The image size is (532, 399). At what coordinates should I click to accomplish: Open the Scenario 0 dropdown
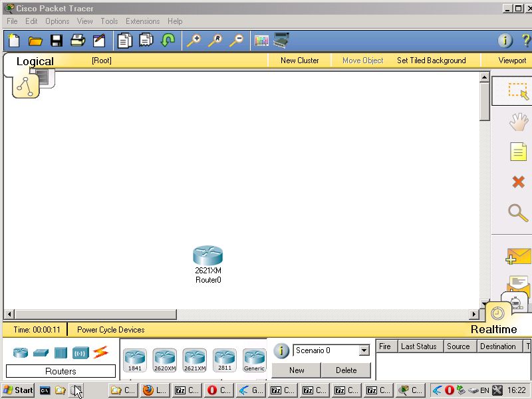[364, 350]
